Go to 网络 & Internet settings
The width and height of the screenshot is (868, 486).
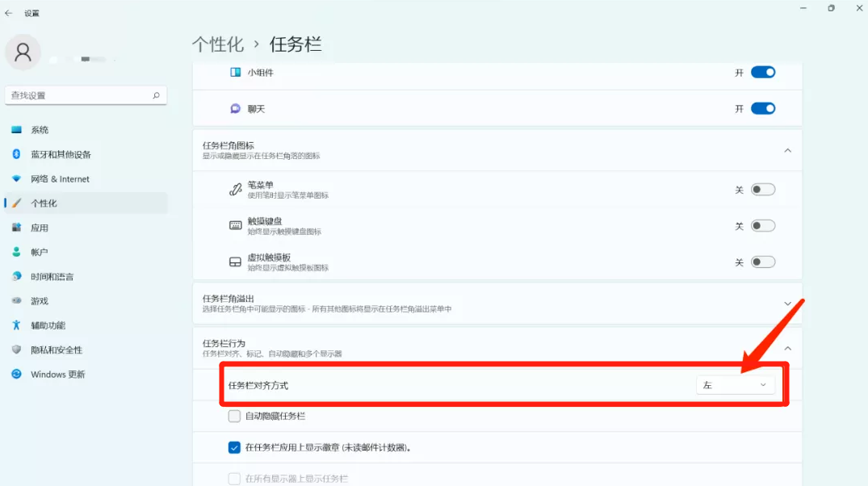[x=86, y=178]
